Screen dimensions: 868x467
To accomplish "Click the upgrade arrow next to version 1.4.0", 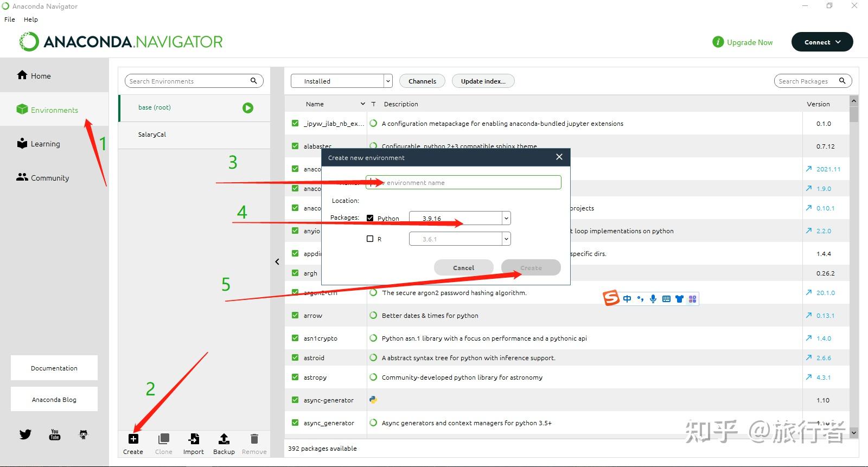I will point(809,338).
